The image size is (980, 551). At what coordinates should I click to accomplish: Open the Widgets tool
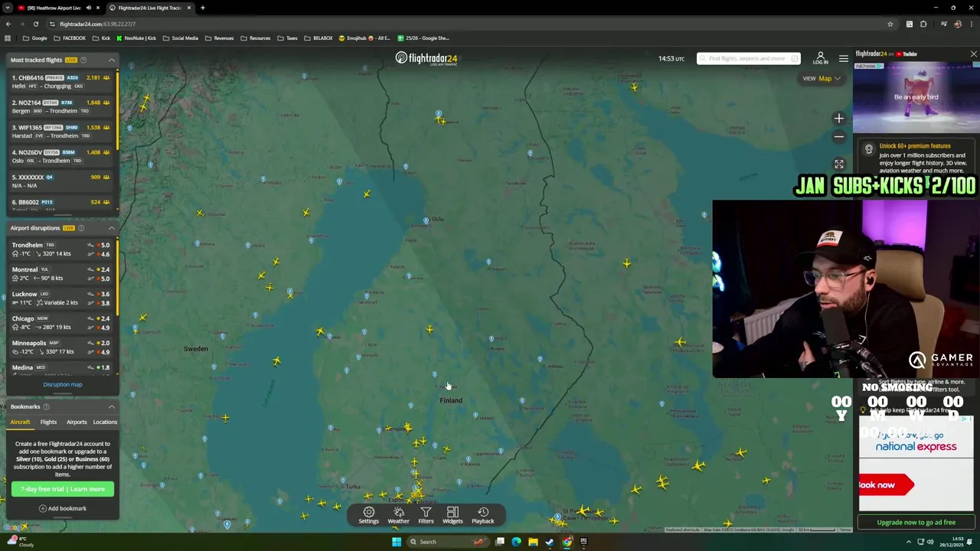click(452, 515)
